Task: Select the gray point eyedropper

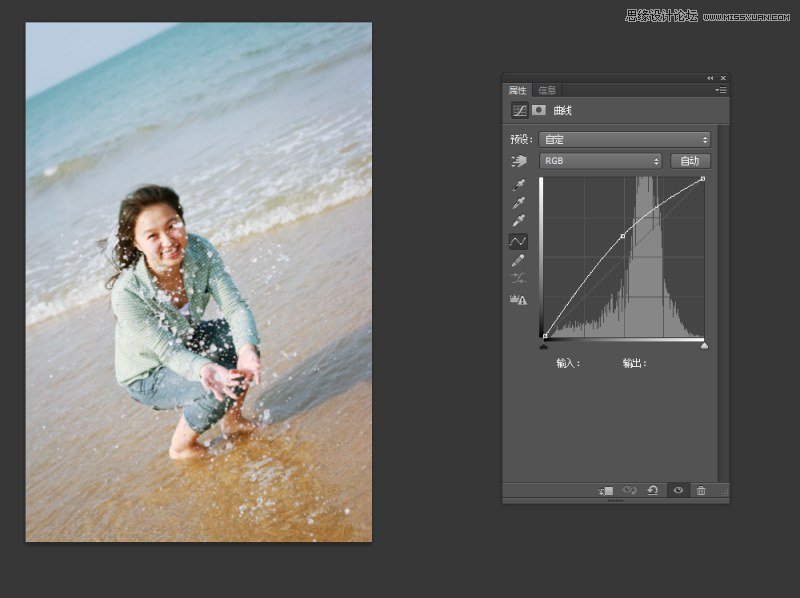Action: [518, 201]
